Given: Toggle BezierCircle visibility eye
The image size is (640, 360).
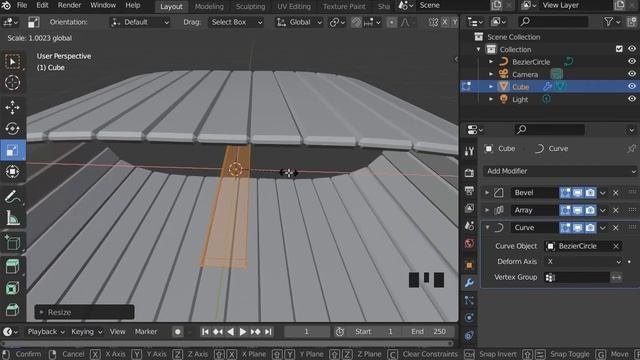Looking at the screenshot, I should (x=632, y=61).
